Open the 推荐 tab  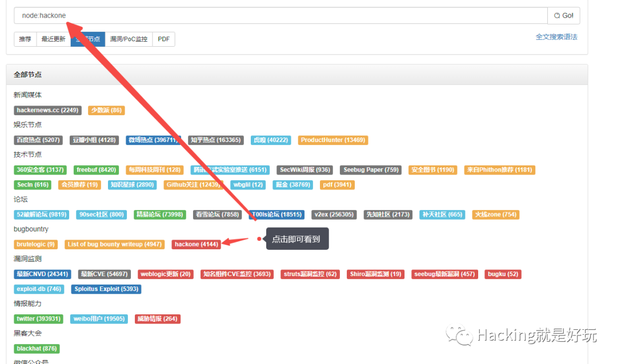point(25,39)
